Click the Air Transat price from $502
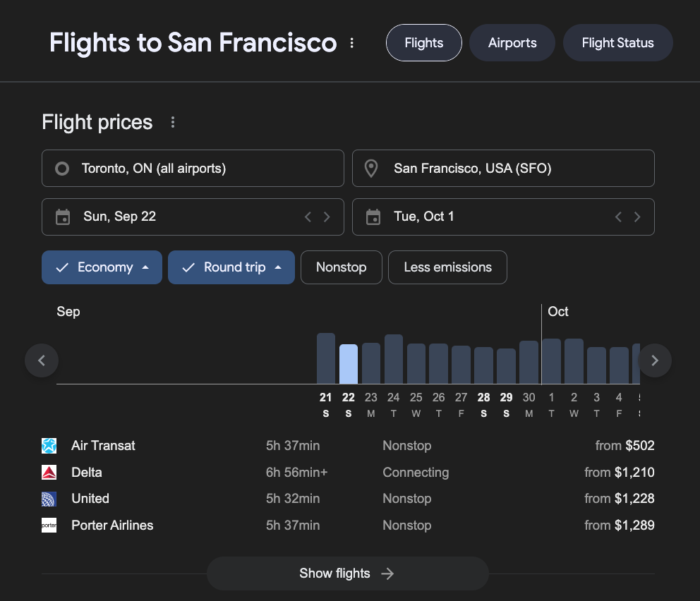The image size is (700, 601). click(624, 445)
